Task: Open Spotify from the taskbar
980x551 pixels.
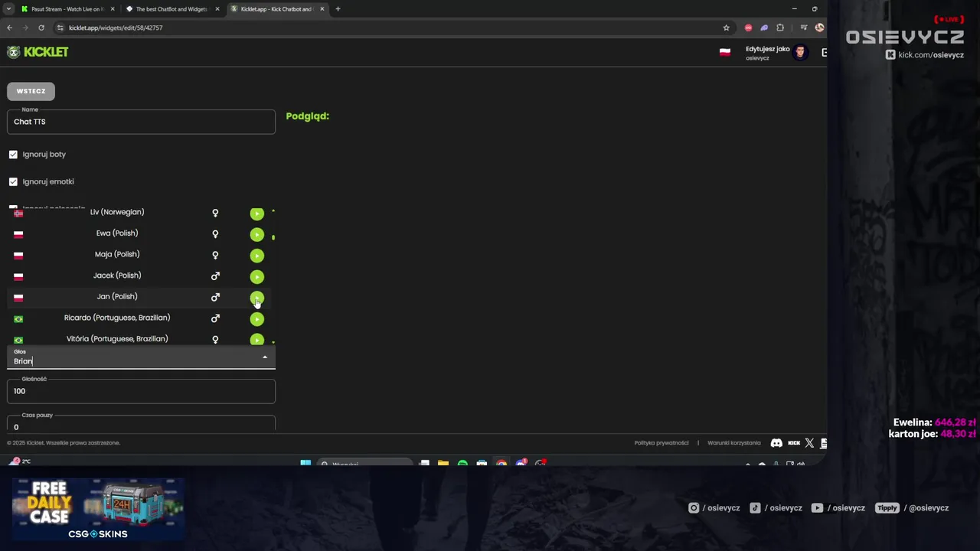Action: click(462, 464)
